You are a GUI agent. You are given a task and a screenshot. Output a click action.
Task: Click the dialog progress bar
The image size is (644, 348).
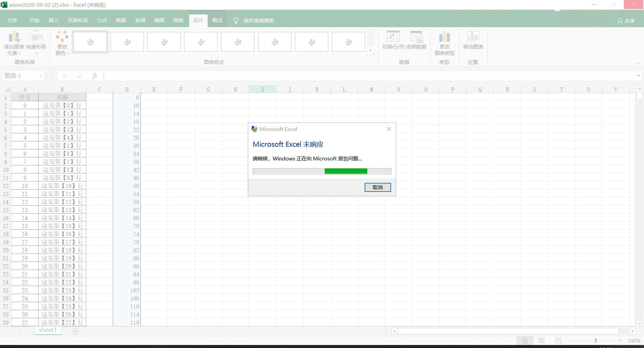point(322,171)
